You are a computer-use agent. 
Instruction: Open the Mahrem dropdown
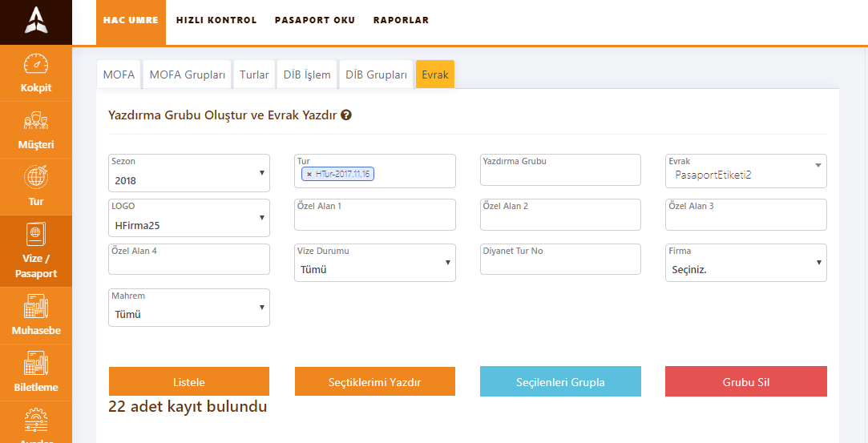point(189,308)
